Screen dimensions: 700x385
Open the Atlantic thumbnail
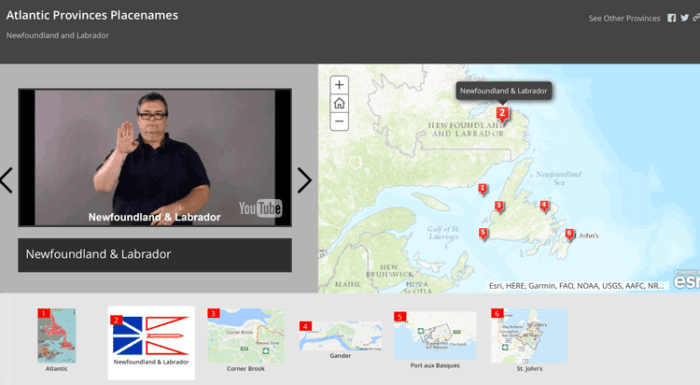[x=57, y=339]
